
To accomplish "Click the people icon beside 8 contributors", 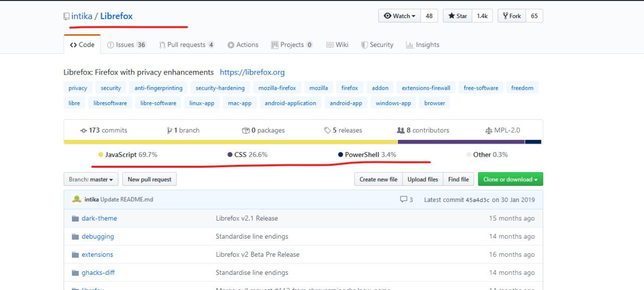I will pyautogui.click(x=401, y=130).
